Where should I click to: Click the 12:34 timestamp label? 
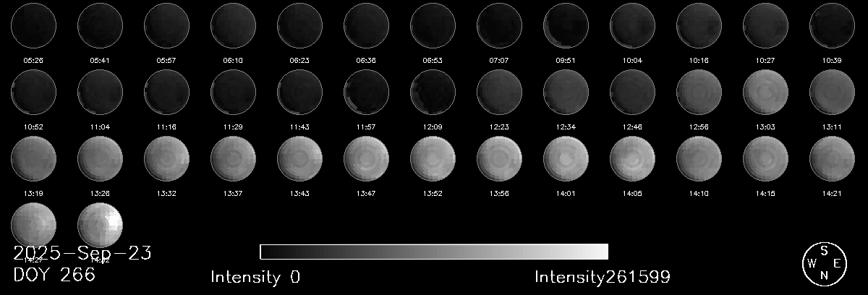[x=566, y=127]
